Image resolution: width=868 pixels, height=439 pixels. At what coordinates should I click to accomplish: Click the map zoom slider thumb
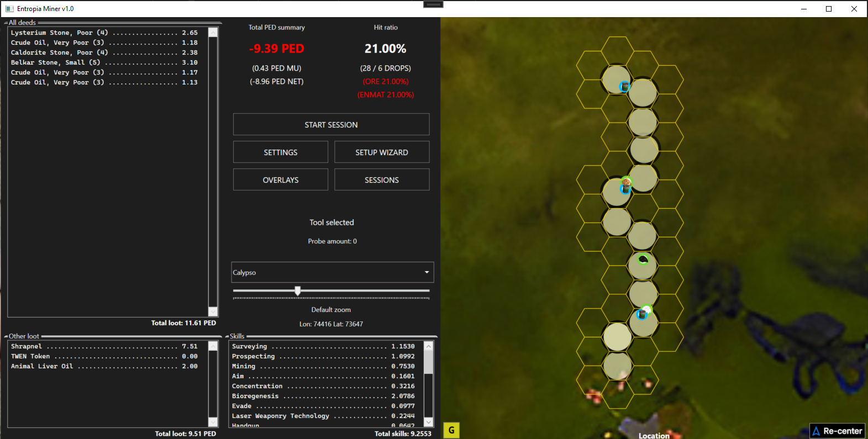[298, 290]
